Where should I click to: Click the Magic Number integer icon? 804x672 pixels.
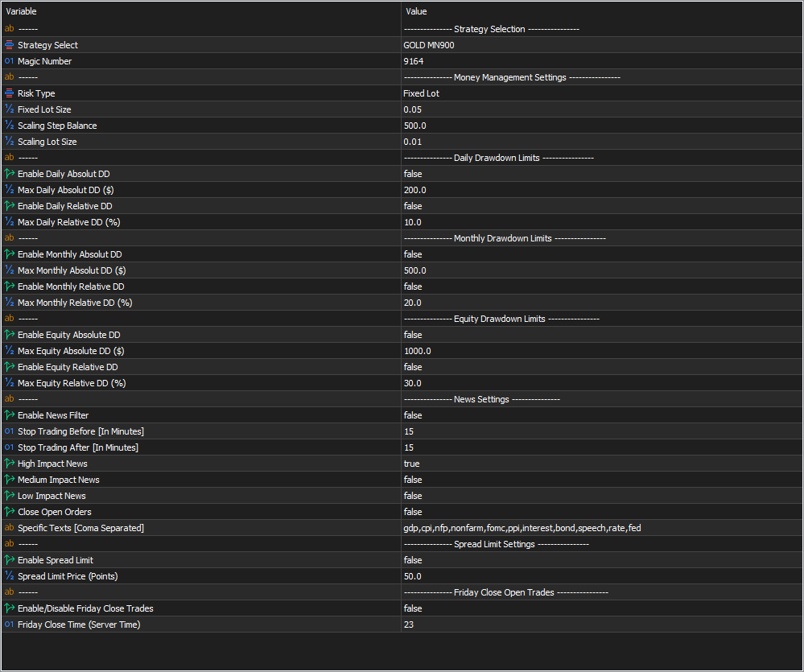click(10, 61)
